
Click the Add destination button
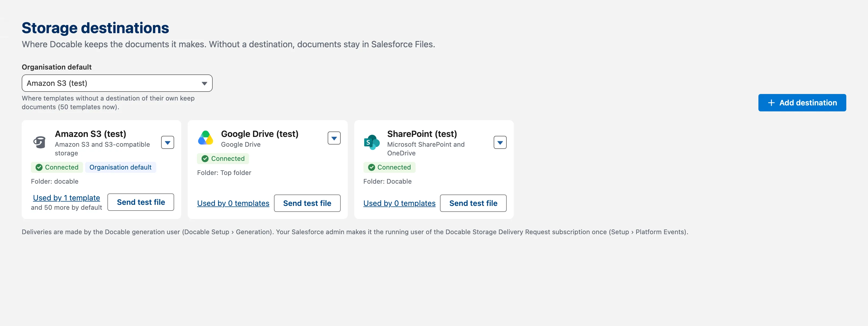point(802,103)
